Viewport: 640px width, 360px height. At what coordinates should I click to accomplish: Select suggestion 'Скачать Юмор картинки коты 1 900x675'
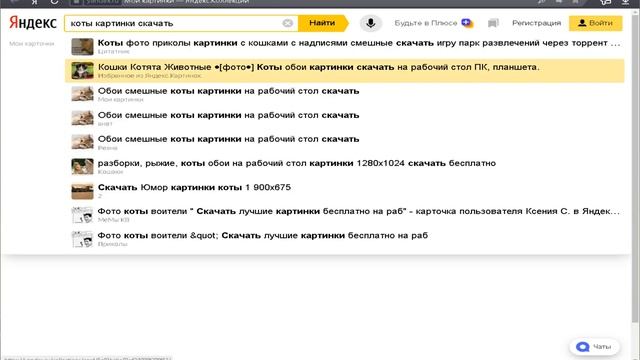click(x=344, y=191)
